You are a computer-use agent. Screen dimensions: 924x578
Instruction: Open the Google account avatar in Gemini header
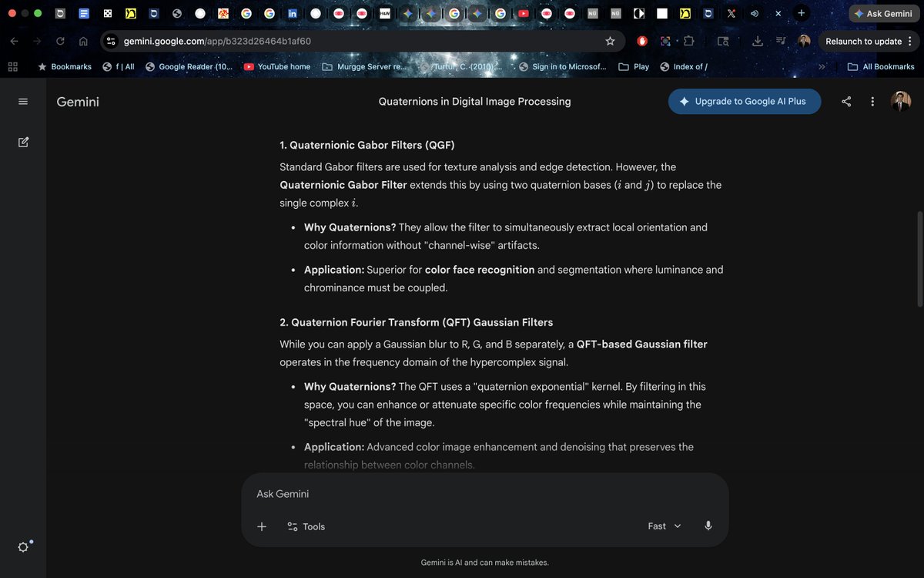coord(900,101)
